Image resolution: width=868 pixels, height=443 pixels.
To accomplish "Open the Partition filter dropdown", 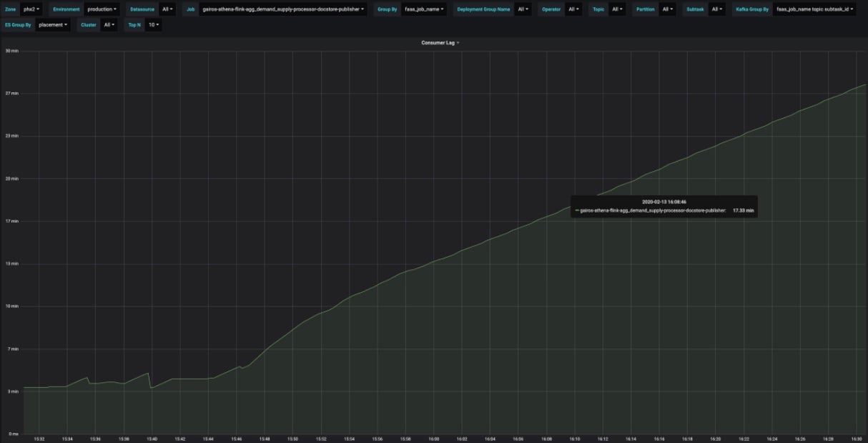I will coord(666,9).
